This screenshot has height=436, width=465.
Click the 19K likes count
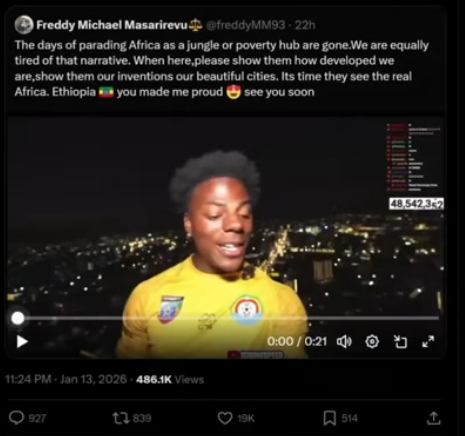click(x=246, y=418)
